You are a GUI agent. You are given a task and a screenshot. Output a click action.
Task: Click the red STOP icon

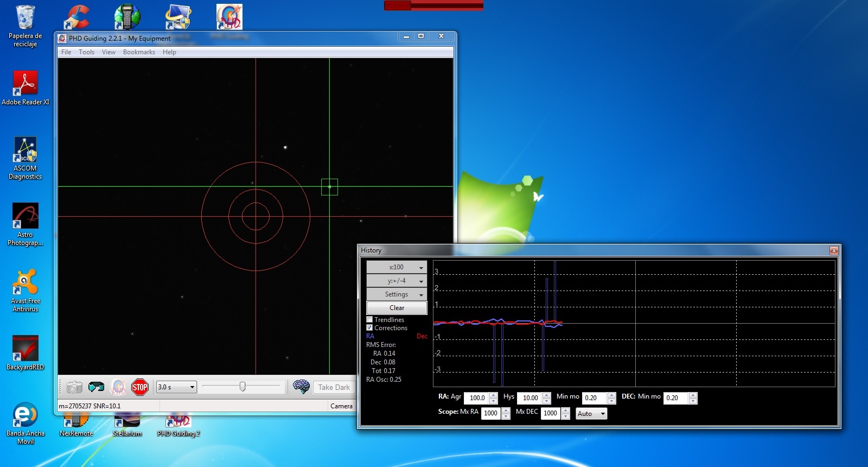tap(140, 387)
